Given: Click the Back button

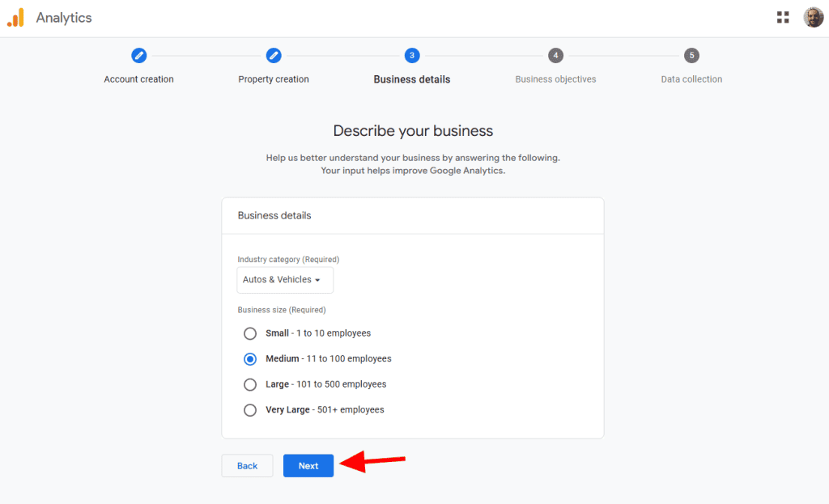Looking at the screenshot, I should 247,466.
